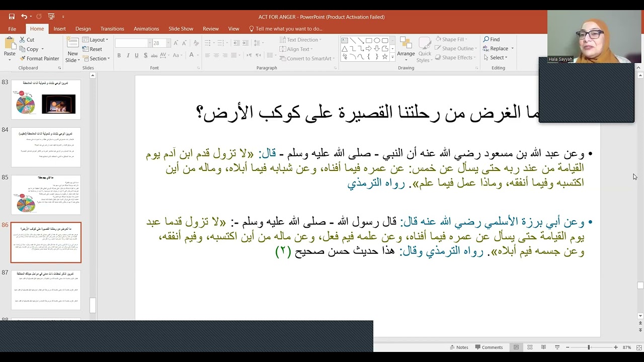Pick the five-point star shape
Viewport: 644px width, 362px height.
[385, 57]
